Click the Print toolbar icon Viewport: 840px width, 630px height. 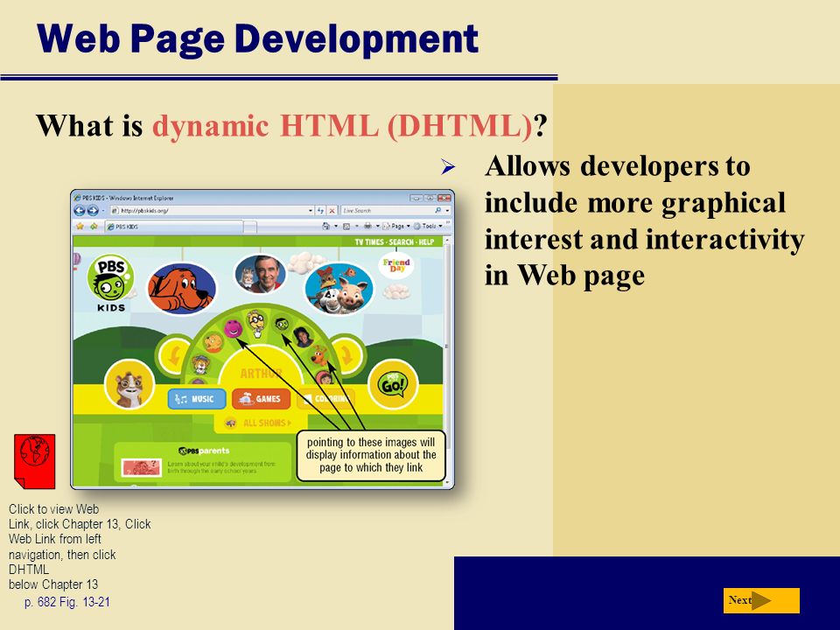(367, 226)
